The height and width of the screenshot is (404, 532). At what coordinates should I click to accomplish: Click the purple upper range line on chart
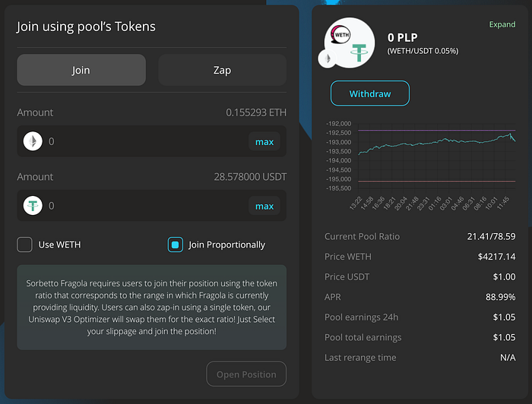[437, 130]
